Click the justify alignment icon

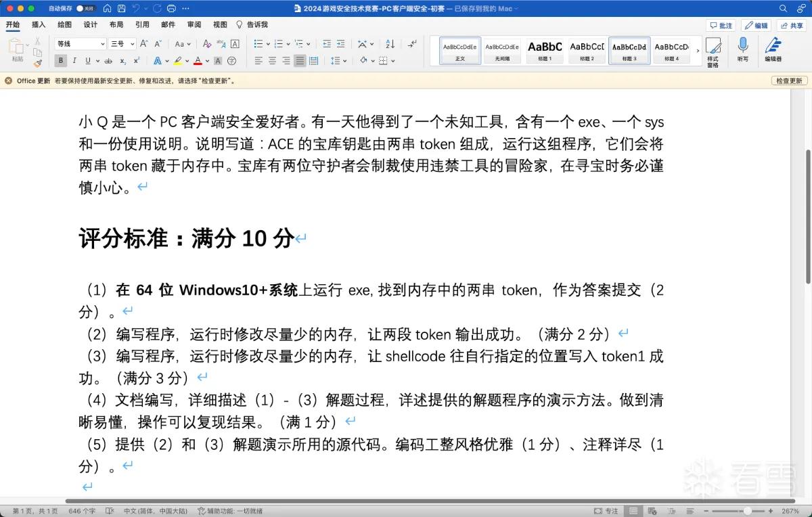(x=300, y=61)
